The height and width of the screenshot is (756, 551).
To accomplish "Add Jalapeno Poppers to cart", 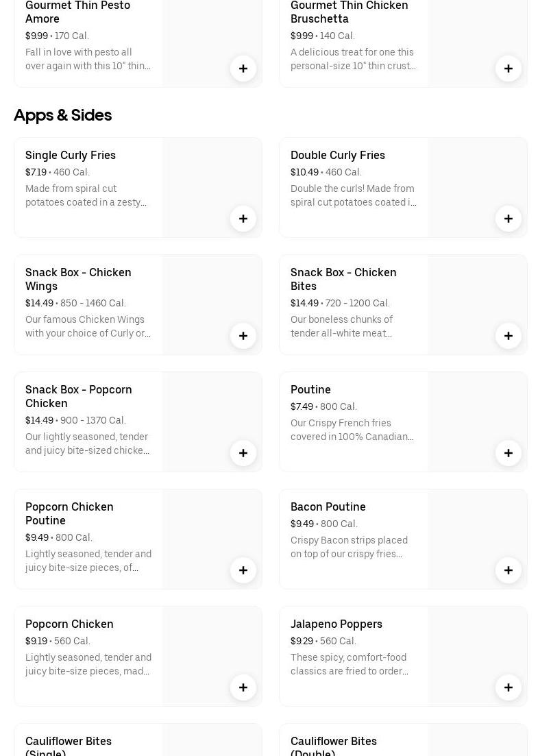I will tap(509, 687).
